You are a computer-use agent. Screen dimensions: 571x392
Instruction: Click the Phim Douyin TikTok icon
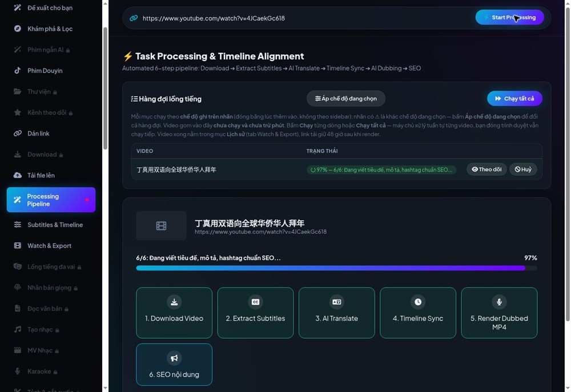tap(18, 71)
